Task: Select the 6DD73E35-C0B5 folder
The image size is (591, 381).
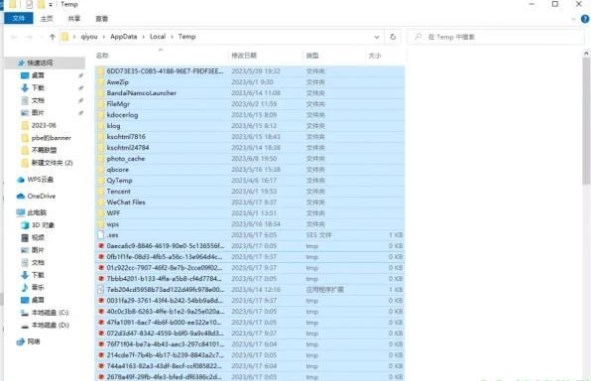Action: (x=250, y=71)
